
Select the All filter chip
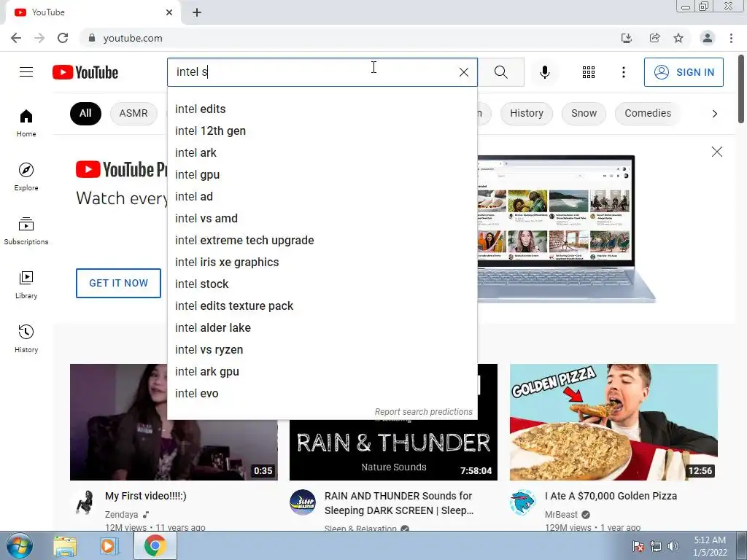85,113
